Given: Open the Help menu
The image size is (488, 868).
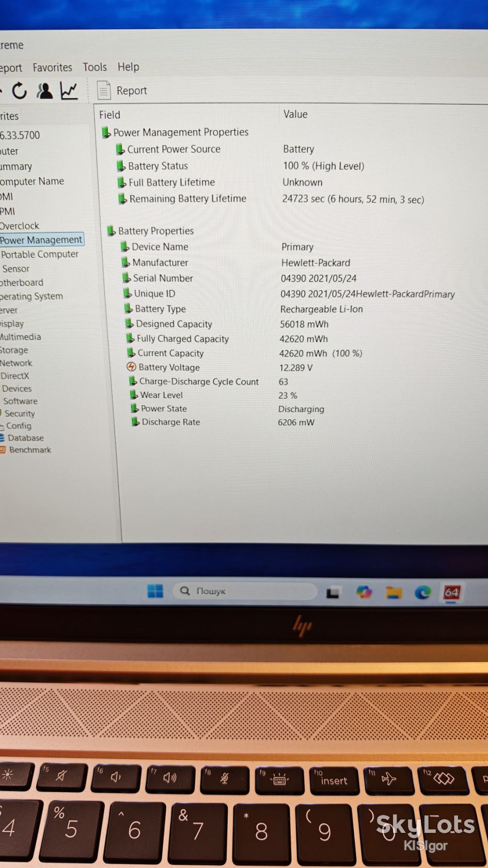Looking at the screenshot, I should click(128, 67).
